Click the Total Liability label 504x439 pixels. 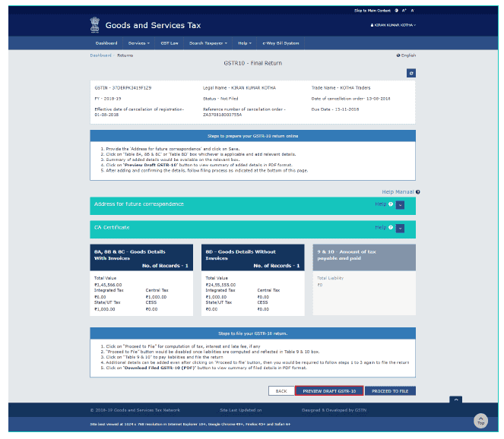(331, 278)
